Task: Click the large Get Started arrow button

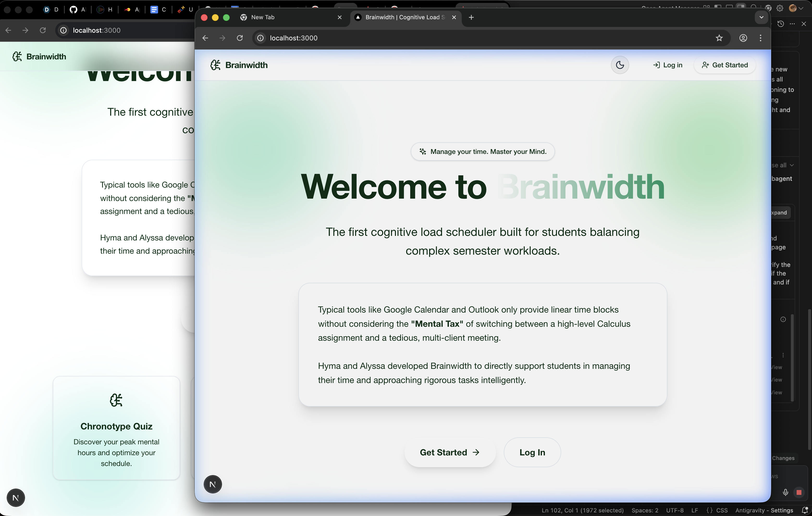Action: point(450,452)
